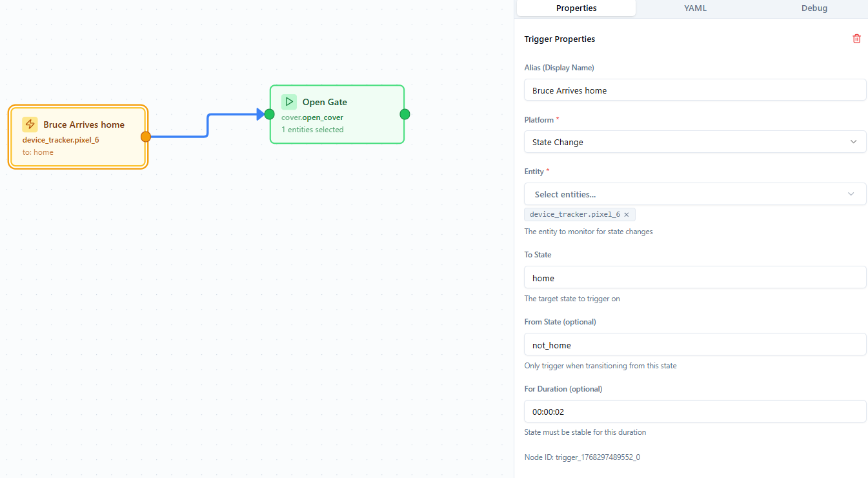Image resolution: width=868 pixels, height=478 pixels.
Task: Click green output handle of Open Gate
Action: pyautogui.click(x=405, y=114)
